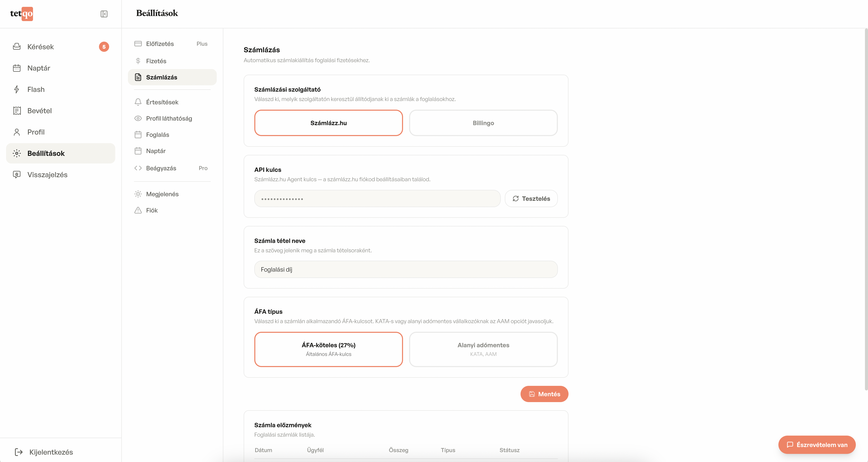Open Kérések inbox icon in sidebar
Image resolution: width=868 pixels, height=462 pixels.
click(x=16, y=46)
